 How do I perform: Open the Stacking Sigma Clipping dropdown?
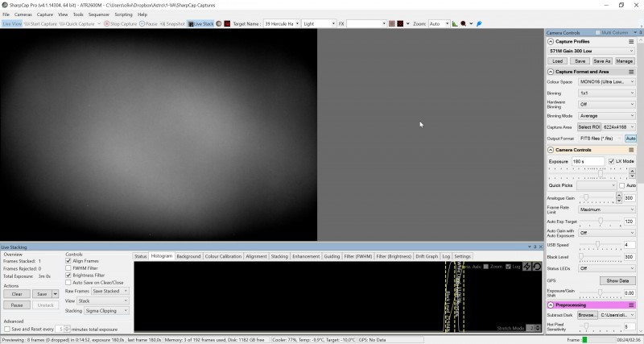[106, 311]
